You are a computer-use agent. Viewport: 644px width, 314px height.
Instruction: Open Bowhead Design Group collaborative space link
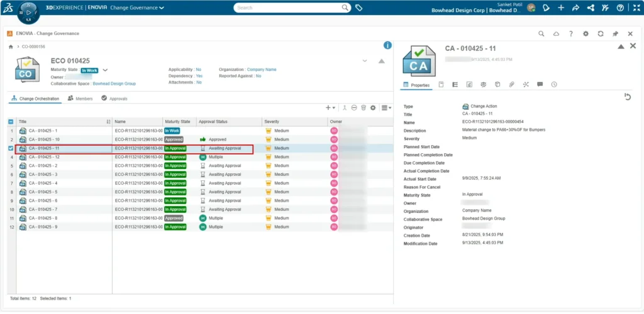(114, 84)
